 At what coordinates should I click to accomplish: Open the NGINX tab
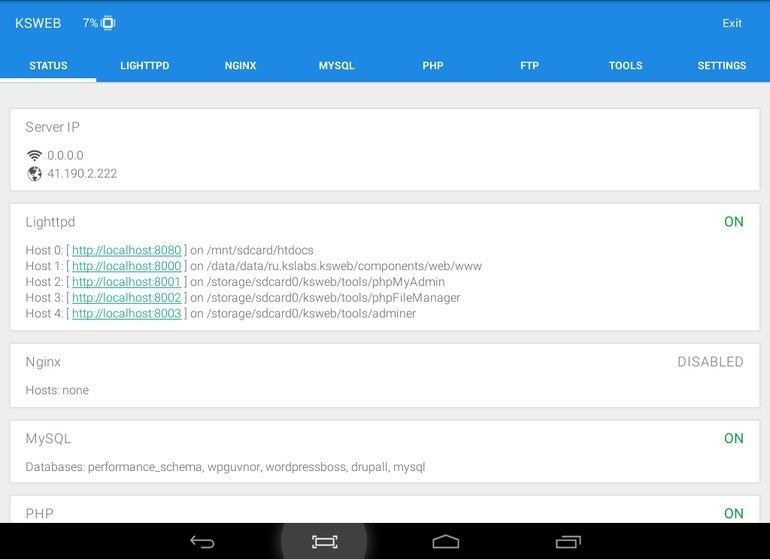click(241, 65)
